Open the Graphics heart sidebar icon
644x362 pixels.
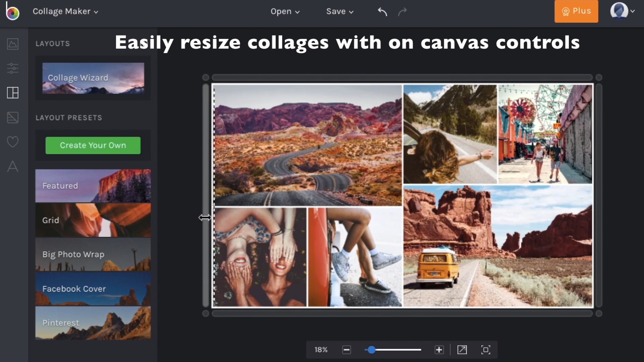pos(13,142)
